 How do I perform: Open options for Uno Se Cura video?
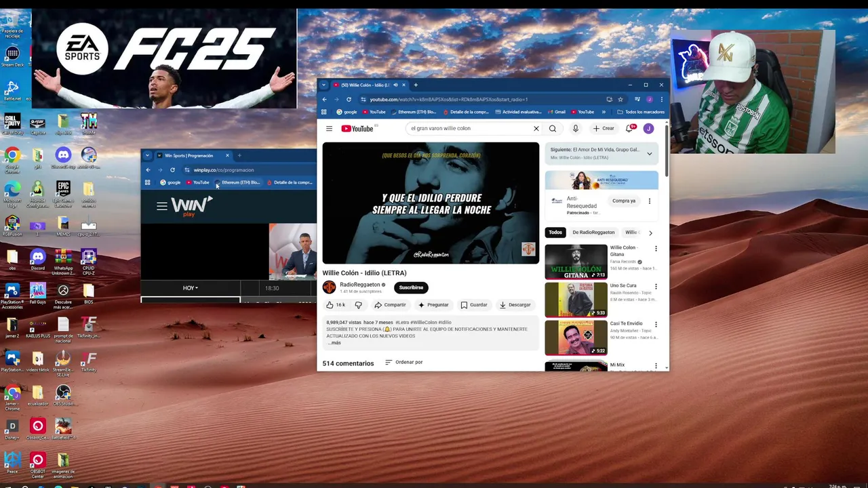656,287
